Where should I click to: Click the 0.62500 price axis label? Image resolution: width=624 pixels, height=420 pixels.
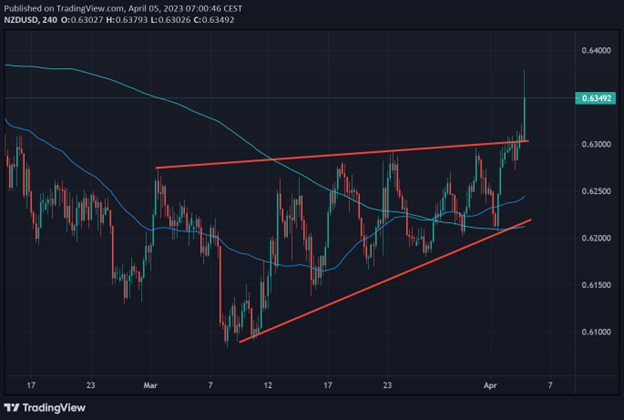point(595,191)
